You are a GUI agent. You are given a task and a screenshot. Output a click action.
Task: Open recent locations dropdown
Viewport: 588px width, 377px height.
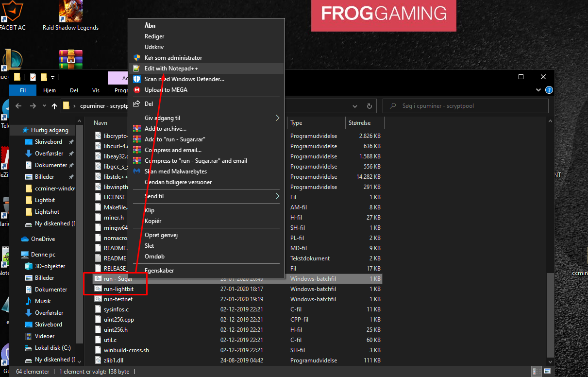[44, 106]
